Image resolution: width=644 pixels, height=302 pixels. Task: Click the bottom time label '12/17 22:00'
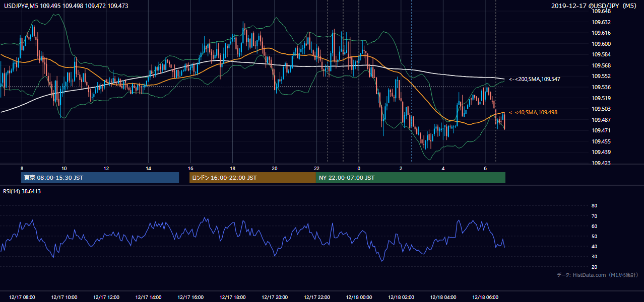click(x=316, y=297)
